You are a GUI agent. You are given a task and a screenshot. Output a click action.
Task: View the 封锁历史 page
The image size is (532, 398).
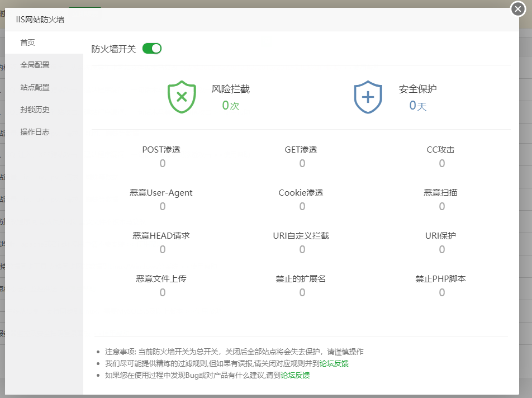pyautogui.click(x=35, y=110)
